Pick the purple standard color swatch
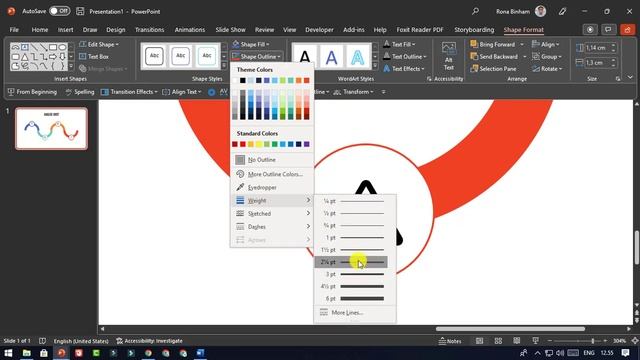Image resolution: width=640 pixels, height=360 pixels. pyautogui.click(x=307, y=144)
